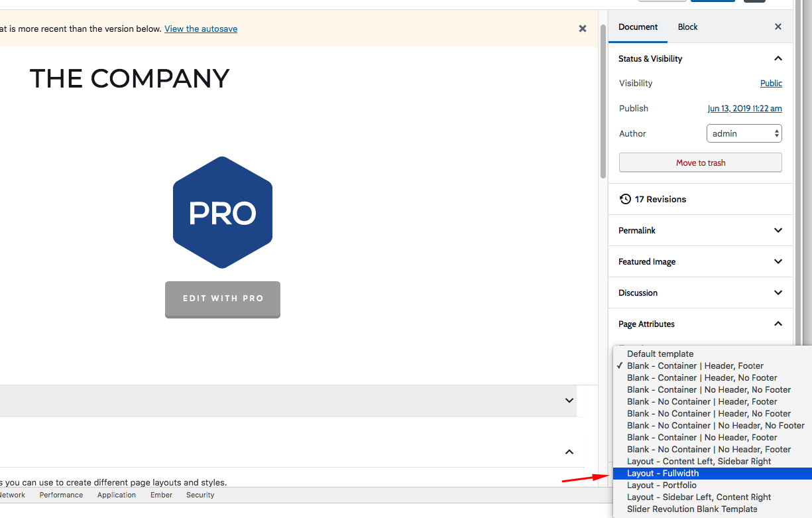Open the Author admin dropdown

[x=744, y=133]
